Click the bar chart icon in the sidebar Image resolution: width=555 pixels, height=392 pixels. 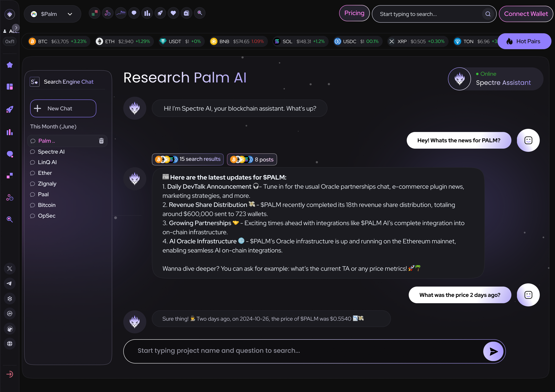pyautogui.click(x=10, y=132)
